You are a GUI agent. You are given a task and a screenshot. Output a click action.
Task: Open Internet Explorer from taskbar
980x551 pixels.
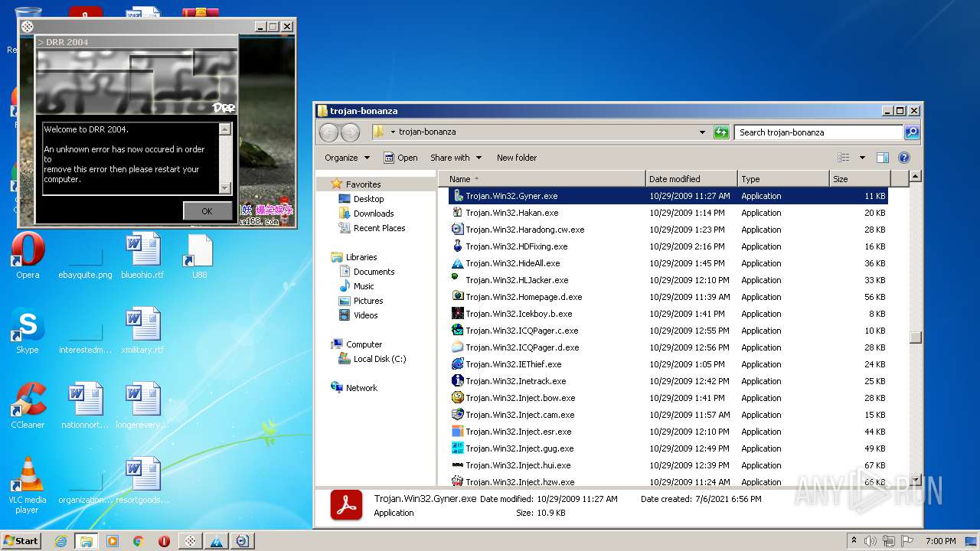60,541
